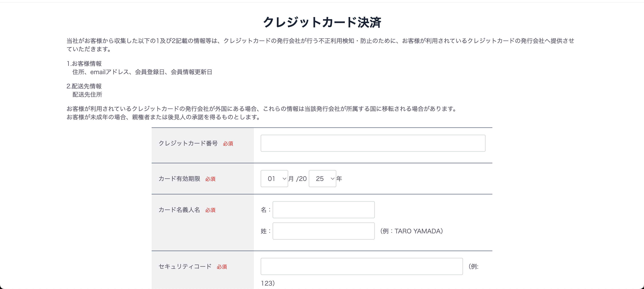The image size is (644, 289).
Task: Click the カード有効期限 field label
Action: [x=179, y=179]
